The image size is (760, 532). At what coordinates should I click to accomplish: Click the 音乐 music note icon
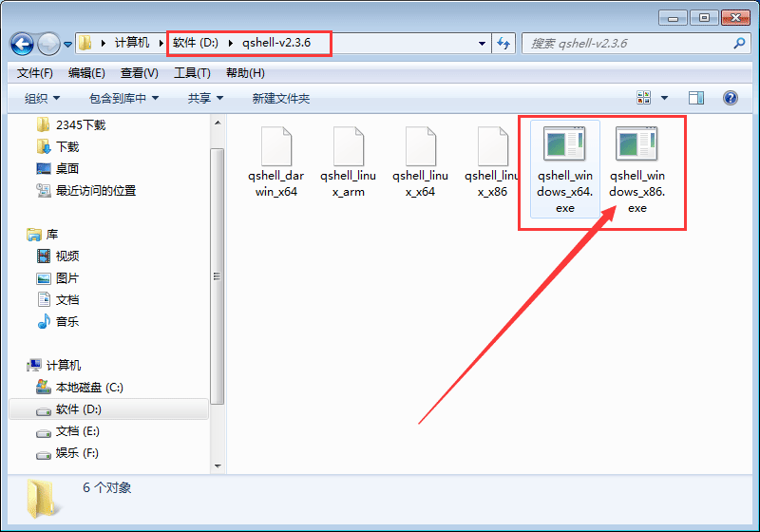pyautogui.click(x=44, y=321)
